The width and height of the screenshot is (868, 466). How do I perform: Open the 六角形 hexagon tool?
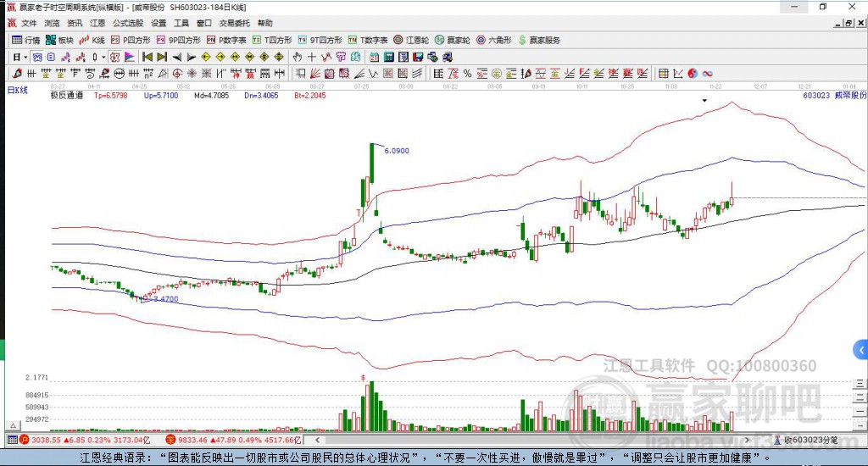tap(494, 40)
